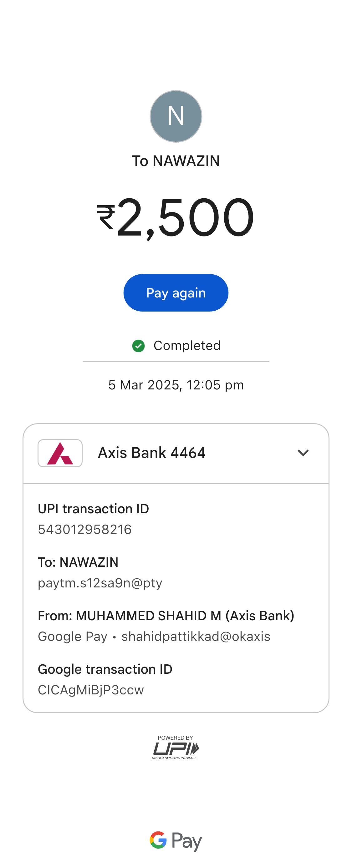Select UPI transaction number 543012958216
This screenshot has height=868, width=352.
(x=84, y=529)
